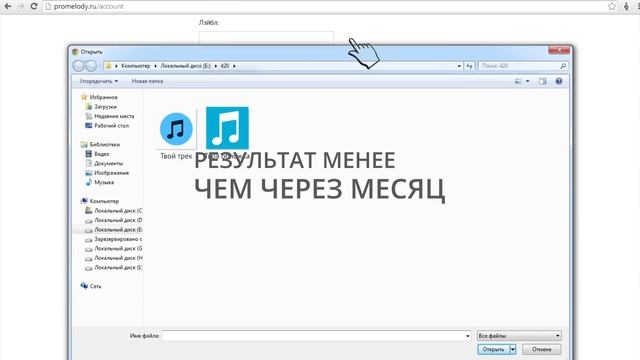Click the Имя файла input field
Viewport: 640px width, 360px height.
(x=313, y=336)
